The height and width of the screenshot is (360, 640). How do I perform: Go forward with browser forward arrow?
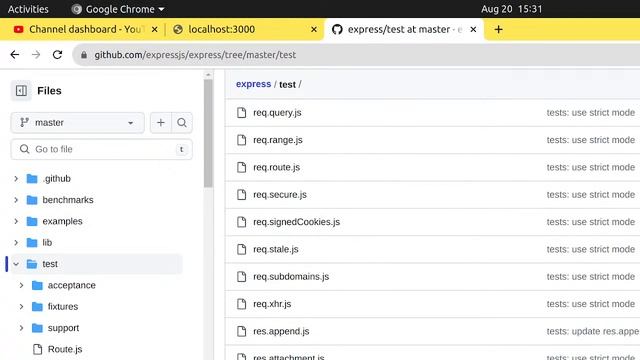[36, 55]
